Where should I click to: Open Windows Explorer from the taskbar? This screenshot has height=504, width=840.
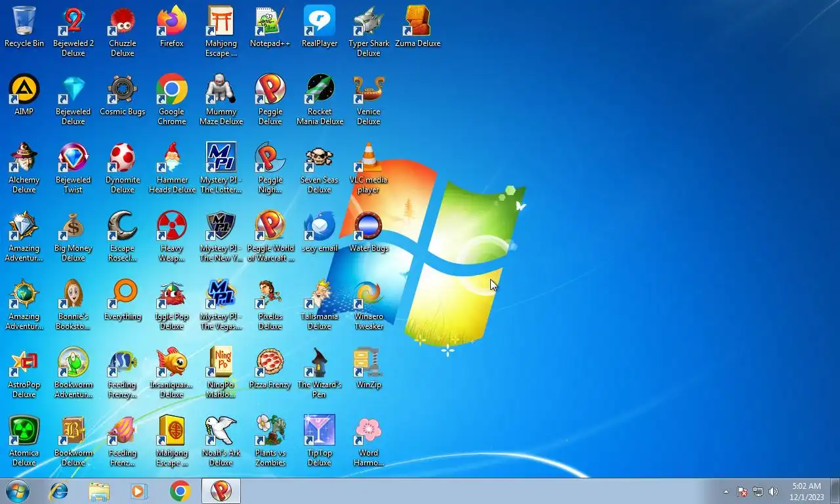99,491
